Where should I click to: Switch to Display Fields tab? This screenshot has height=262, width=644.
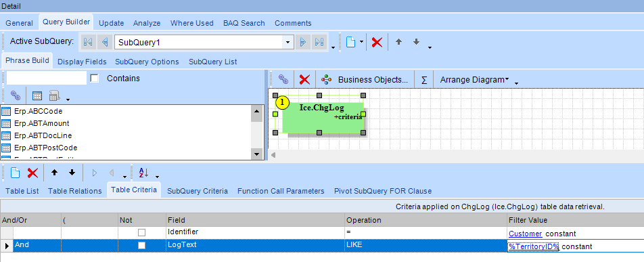[82, 62]
